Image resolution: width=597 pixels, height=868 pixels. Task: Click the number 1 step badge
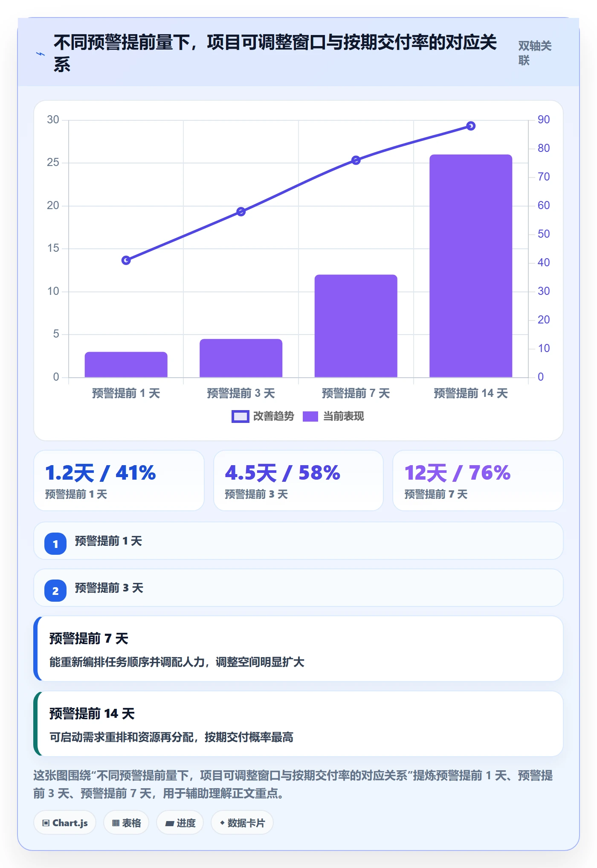coord(55,544)
